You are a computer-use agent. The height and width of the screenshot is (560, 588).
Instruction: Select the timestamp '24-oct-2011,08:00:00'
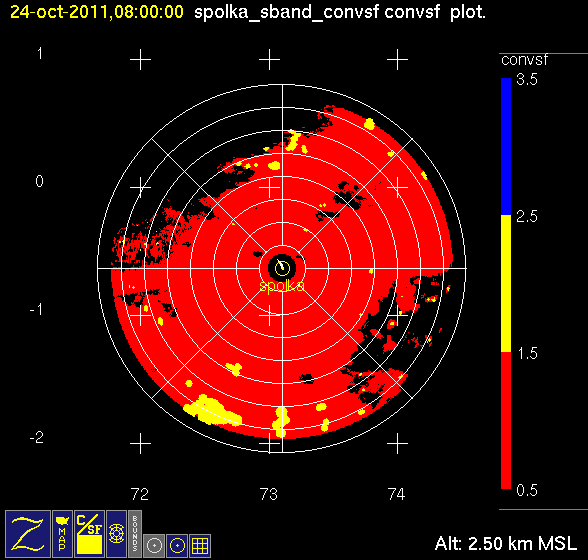tap(97, 12)
